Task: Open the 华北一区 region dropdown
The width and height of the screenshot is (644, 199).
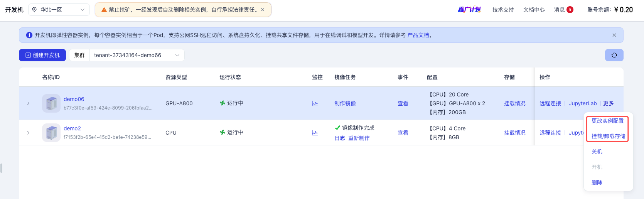Action: point(59,10)
